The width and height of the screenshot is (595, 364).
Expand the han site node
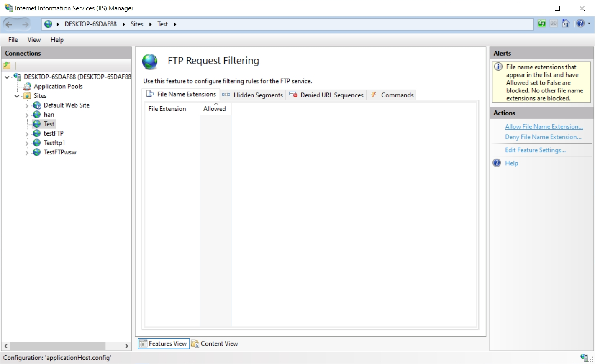[x=27, y=115]
